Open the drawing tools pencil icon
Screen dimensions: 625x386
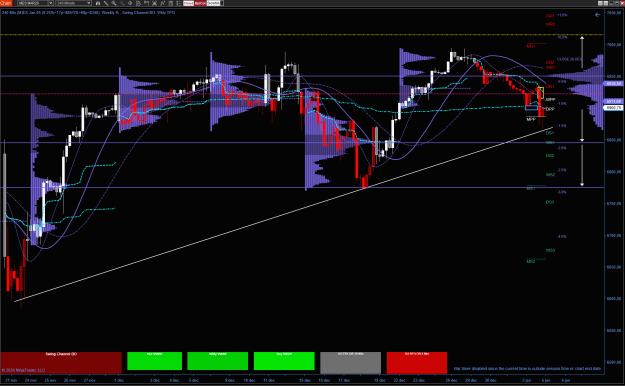pyautogui.click(x=106, y=3)
